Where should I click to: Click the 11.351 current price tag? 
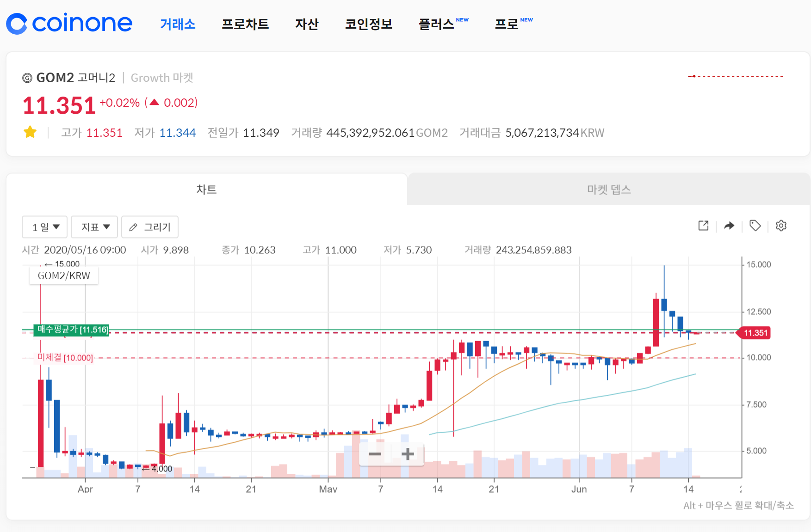(x=754, y=333)
